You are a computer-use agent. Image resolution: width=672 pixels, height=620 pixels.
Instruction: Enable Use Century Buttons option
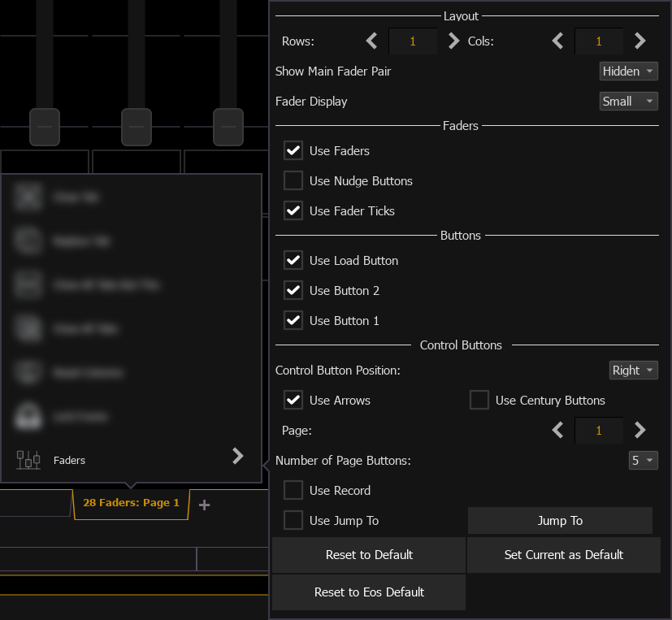479,400
